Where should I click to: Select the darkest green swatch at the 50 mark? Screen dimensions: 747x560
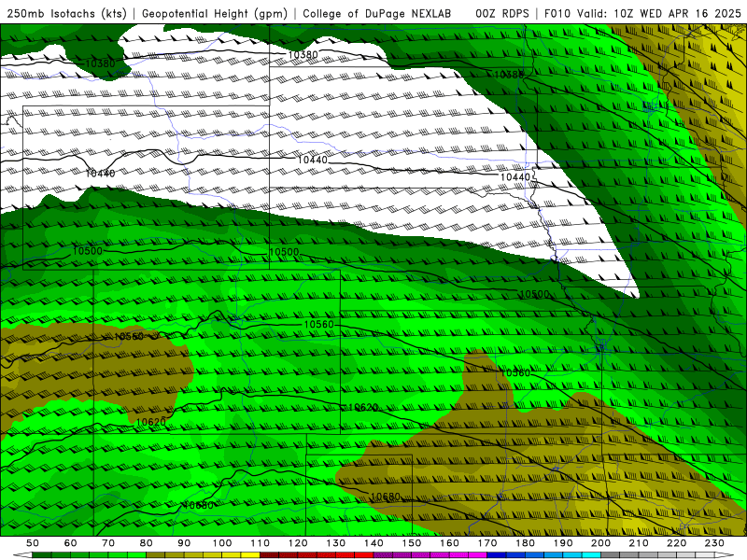pyautogui.click(x=41, y=554)
